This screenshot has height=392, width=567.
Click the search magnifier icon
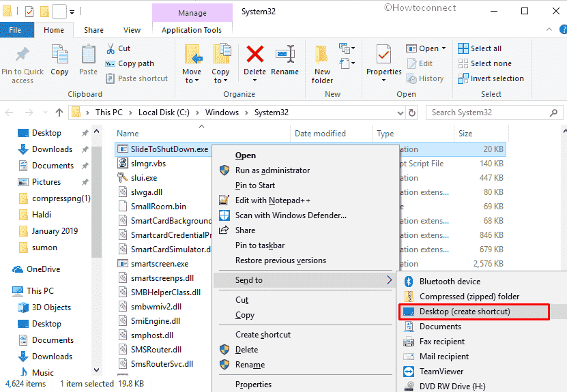pos(553,112)
